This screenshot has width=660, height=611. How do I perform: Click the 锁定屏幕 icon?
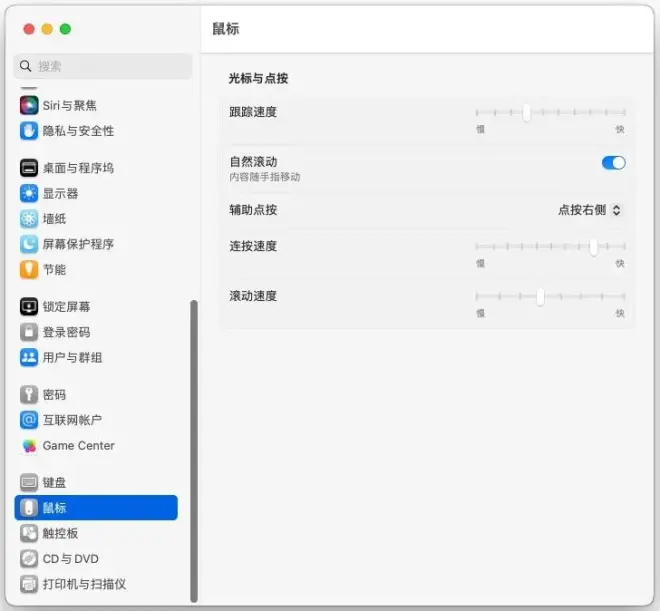coord(29,306)
